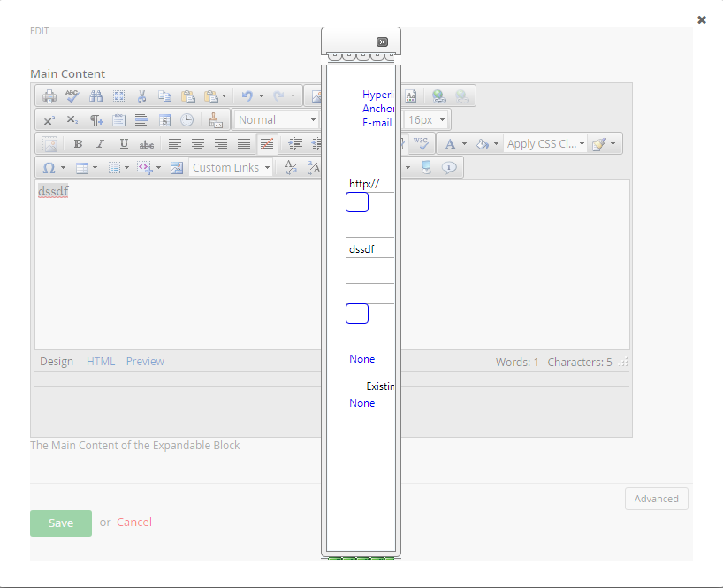Center-align the text
This screenshot has width=723, height=588.
[x=198, y=144]
